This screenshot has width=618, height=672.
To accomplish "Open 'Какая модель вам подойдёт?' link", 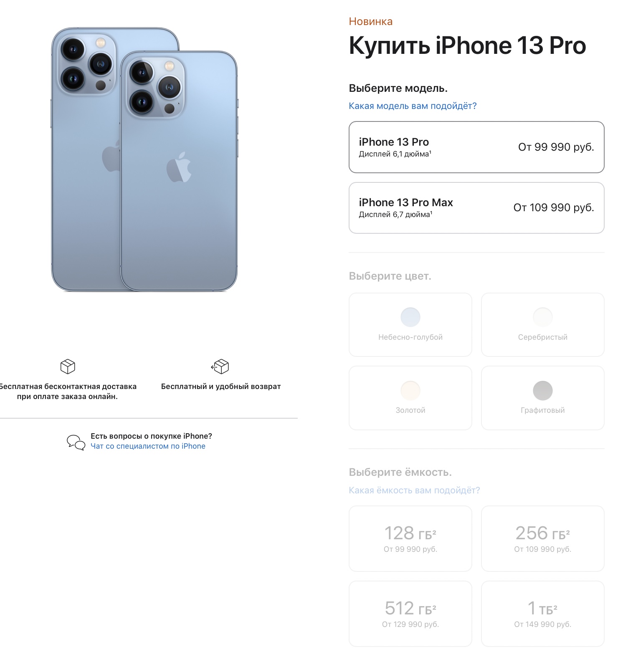I will click(413, 106).
